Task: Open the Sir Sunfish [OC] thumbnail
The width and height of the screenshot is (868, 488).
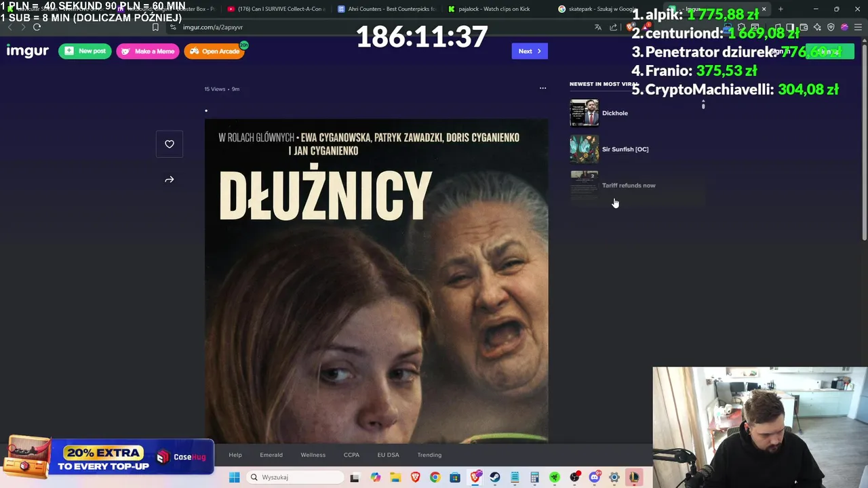Action: tap(584, 149)
